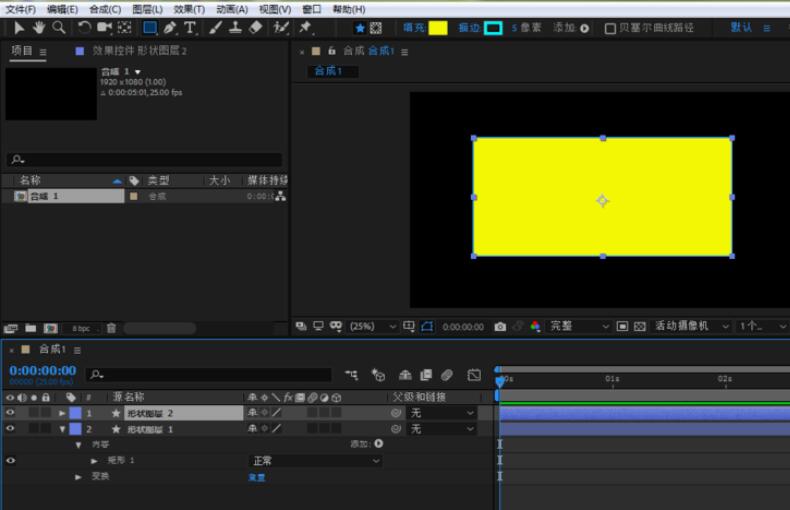Switch to the Effect Controls tab
Screen dimensions: 790x510
click(x=139, y=51)
